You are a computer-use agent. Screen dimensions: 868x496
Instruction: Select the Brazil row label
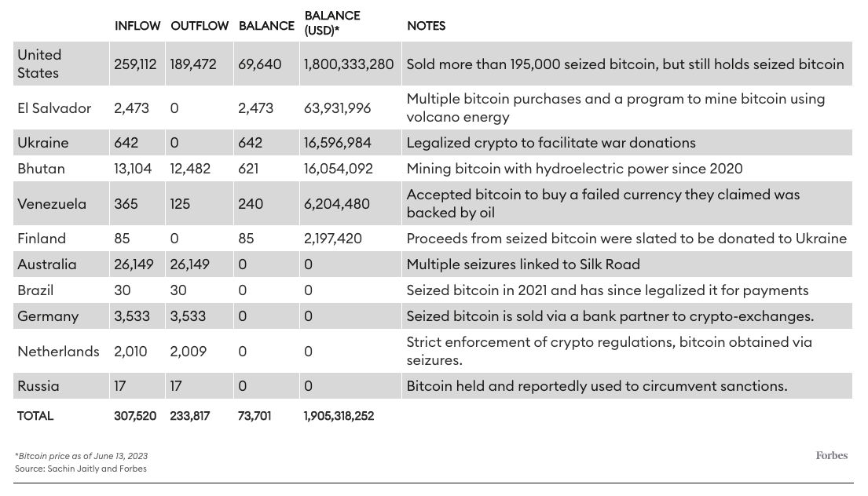click(x=35, y=290)
